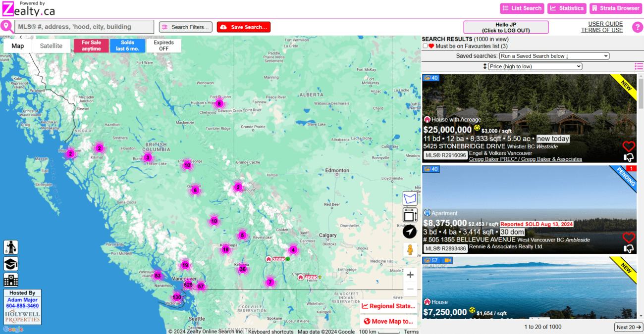This screenshot has height=334, width=644.
Task: Open the USER GUIDE link
Action: 605,24
